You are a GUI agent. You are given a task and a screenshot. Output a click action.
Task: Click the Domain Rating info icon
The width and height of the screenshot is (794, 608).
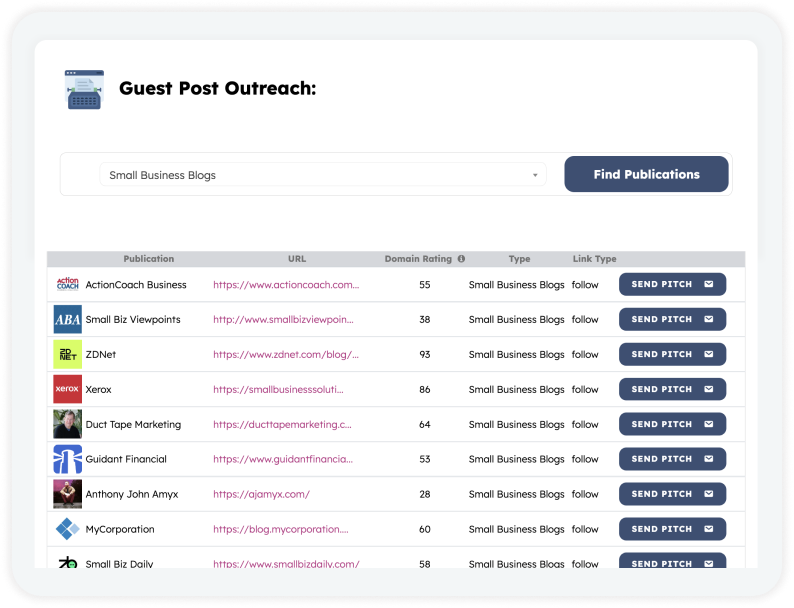(x=461, y=259)
